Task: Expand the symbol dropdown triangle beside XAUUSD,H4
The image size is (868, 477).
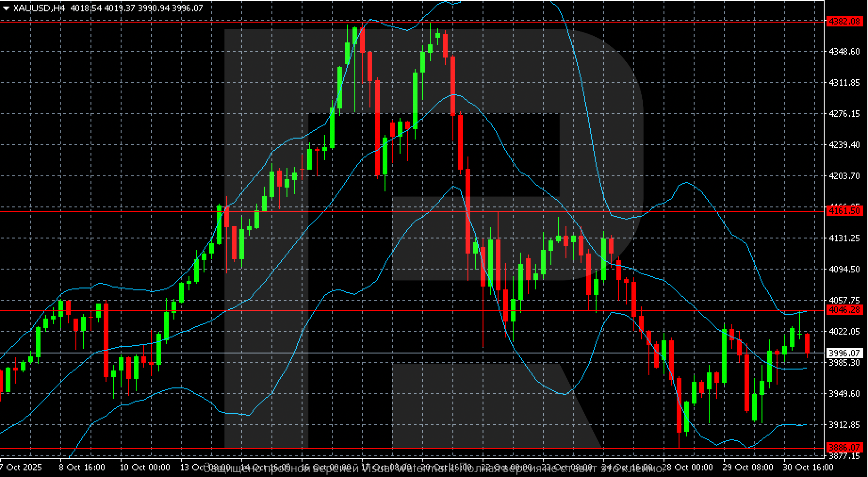Action: point(7,8)
